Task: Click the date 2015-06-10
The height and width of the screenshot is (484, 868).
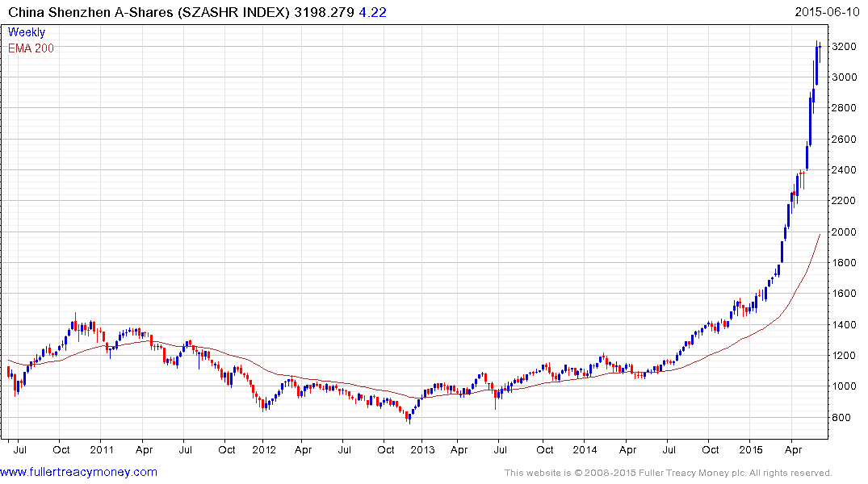Action: (827, 11)
